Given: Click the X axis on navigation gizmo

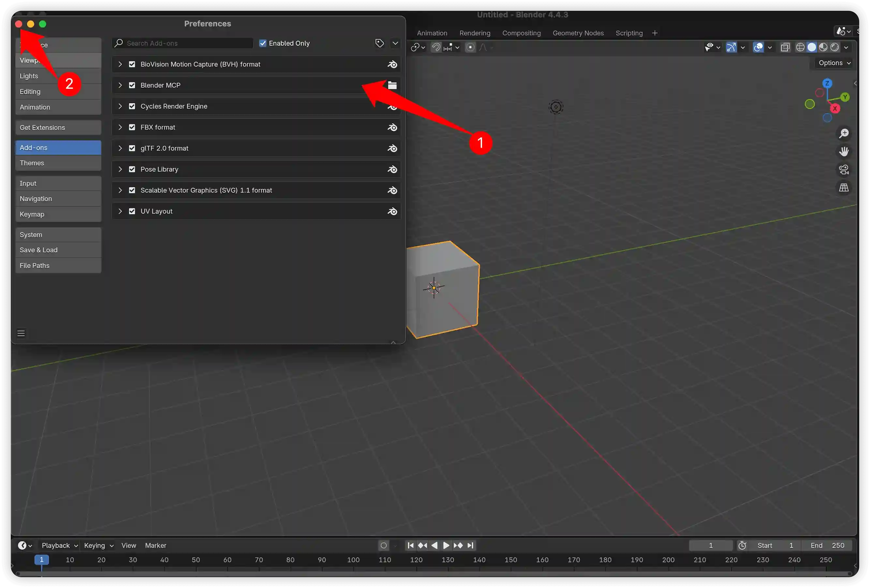Looking at the screenshot, I should (x=835, y=109).
